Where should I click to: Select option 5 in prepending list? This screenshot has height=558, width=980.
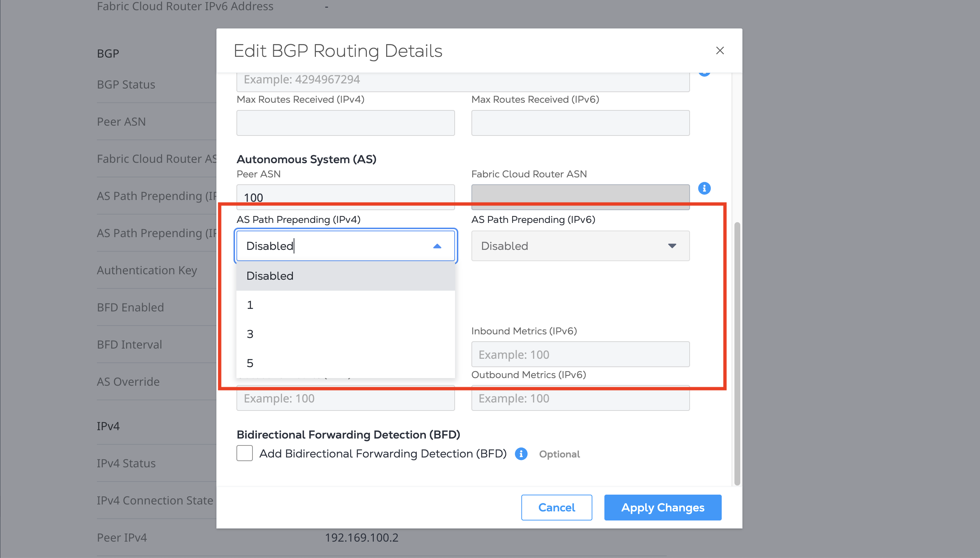pos(345,363)
